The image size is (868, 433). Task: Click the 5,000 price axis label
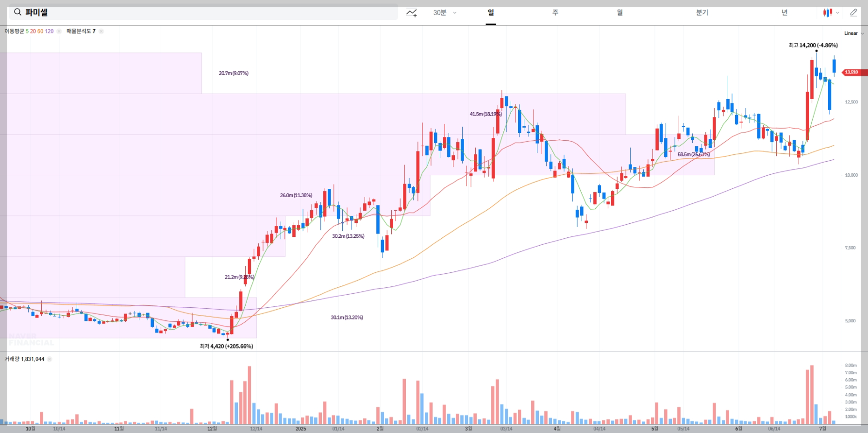click(851, 321)
